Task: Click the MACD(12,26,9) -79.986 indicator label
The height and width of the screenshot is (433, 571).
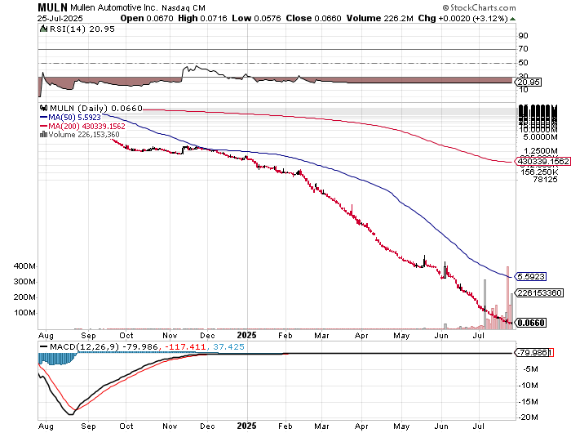Action: tap(104, 347)
